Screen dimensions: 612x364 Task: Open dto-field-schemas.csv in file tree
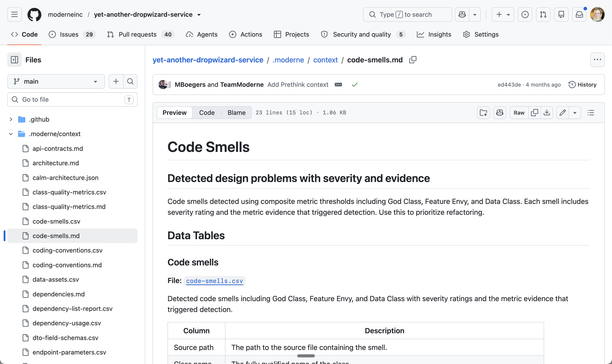click(x=65, y=338)
